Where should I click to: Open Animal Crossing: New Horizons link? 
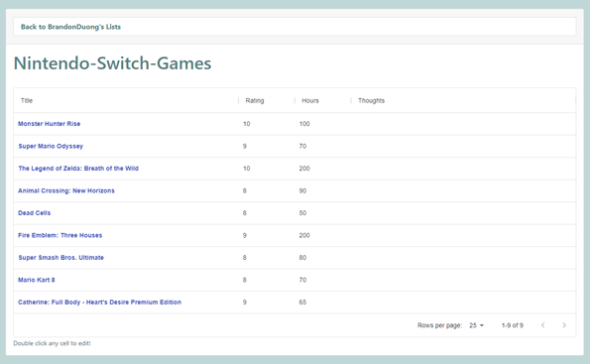click(x=66, y=190)
